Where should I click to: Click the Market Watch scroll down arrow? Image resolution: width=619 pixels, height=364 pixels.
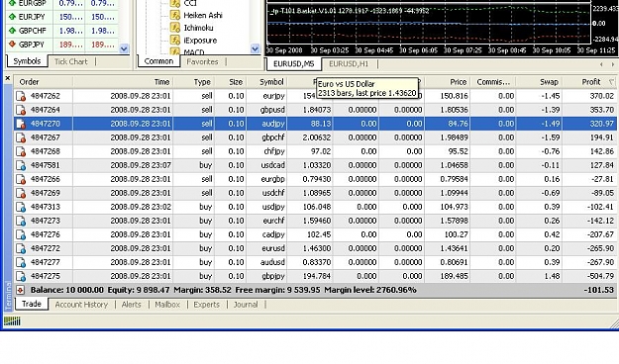(124, 48)
